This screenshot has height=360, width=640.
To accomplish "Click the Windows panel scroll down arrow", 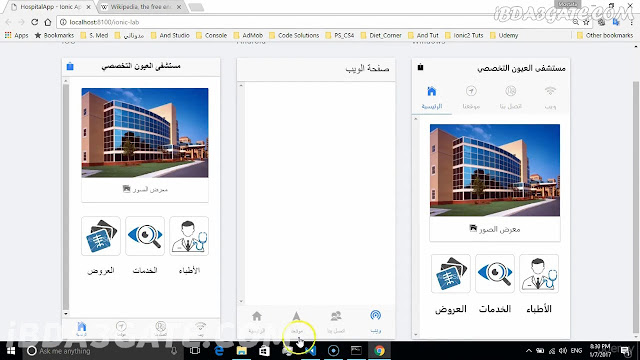I will pos(416,334).
